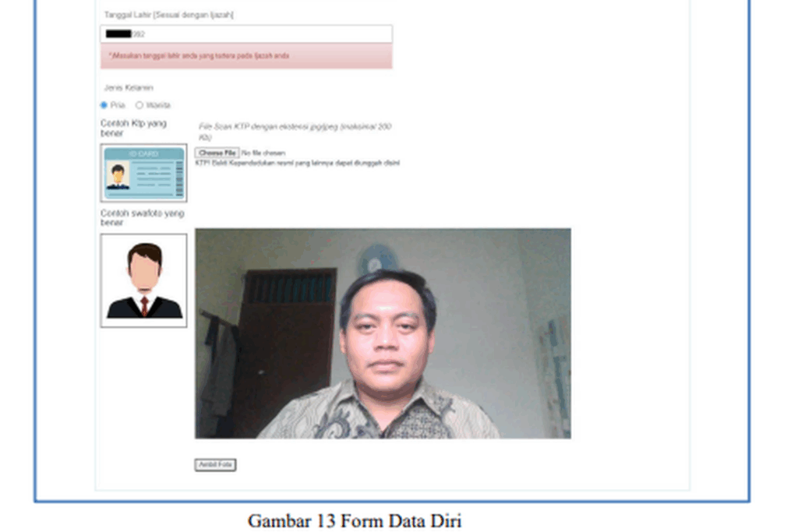Click the red birth date warning message
The image size is (798, 532).
[x=246, y=56]
